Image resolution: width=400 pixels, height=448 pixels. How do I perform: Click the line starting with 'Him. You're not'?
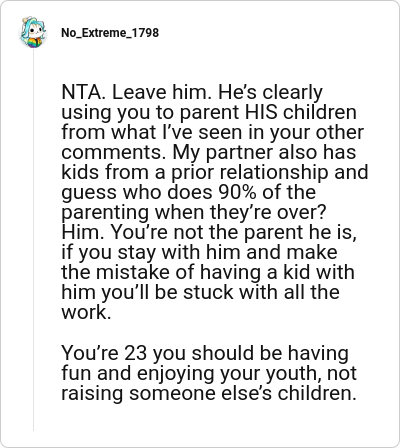coord(209,232)
